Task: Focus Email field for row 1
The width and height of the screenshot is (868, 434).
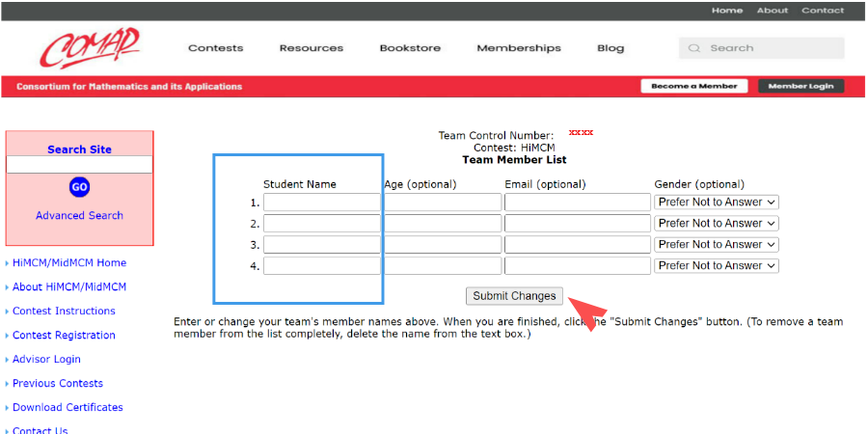Action: tap(578, 203)
